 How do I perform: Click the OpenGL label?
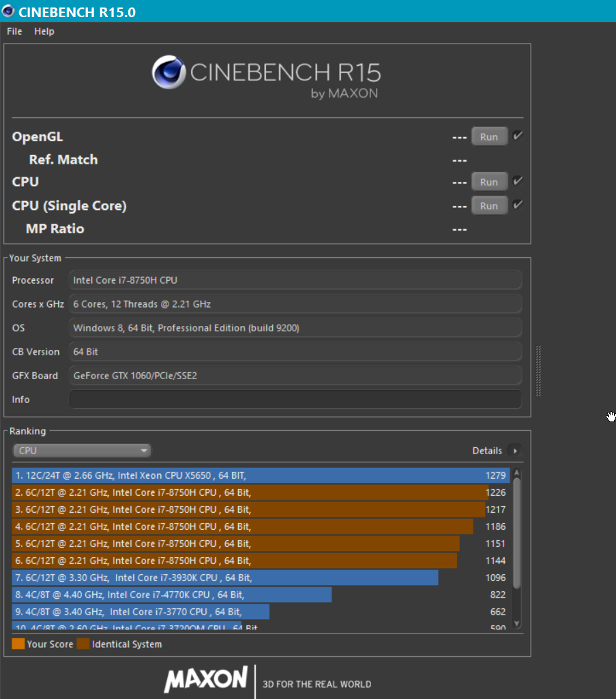(x=38, y=137)
